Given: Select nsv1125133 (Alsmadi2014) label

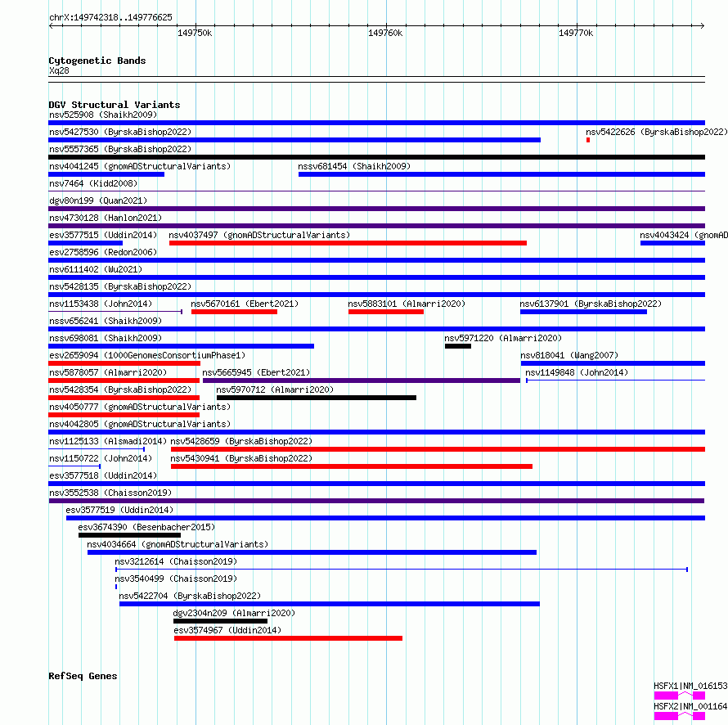Looking at the screenshot, I should point(108,441).
